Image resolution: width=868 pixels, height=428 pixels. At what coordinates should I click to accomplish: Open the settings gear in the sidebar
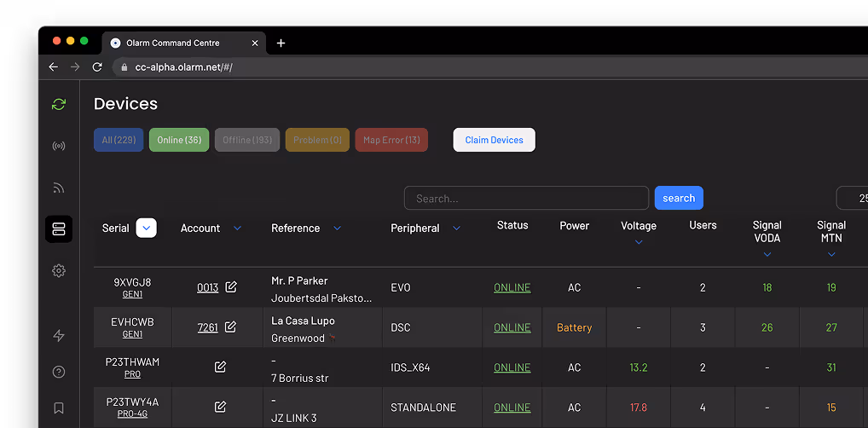[59, 271]
